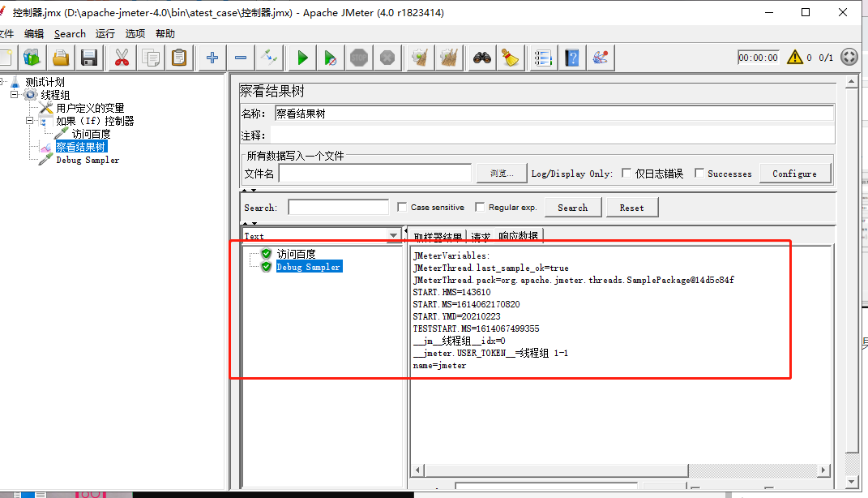868x498 pixels.
Task: Paste clipboard icon
Action: click(179, 58)
